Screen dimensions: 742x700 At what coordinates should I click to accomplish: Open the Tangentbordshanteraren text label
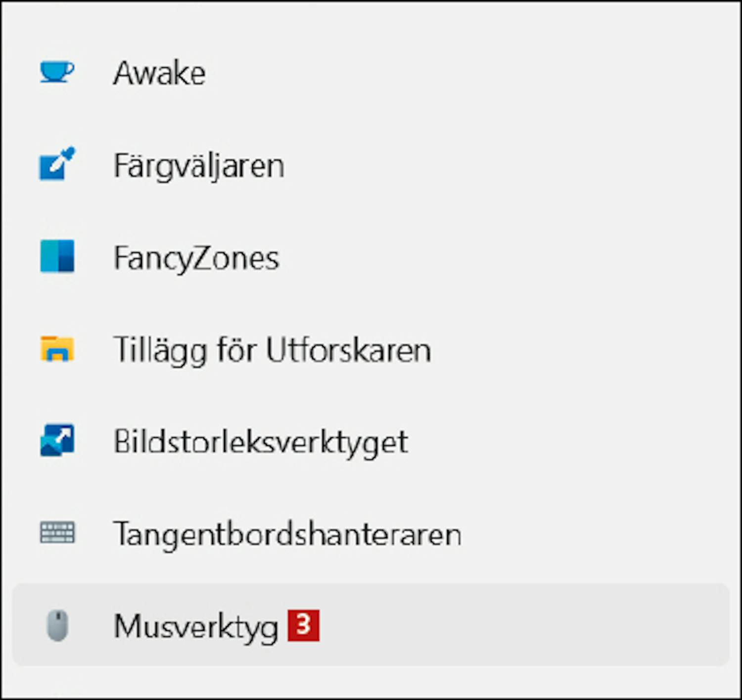(287, 534)
